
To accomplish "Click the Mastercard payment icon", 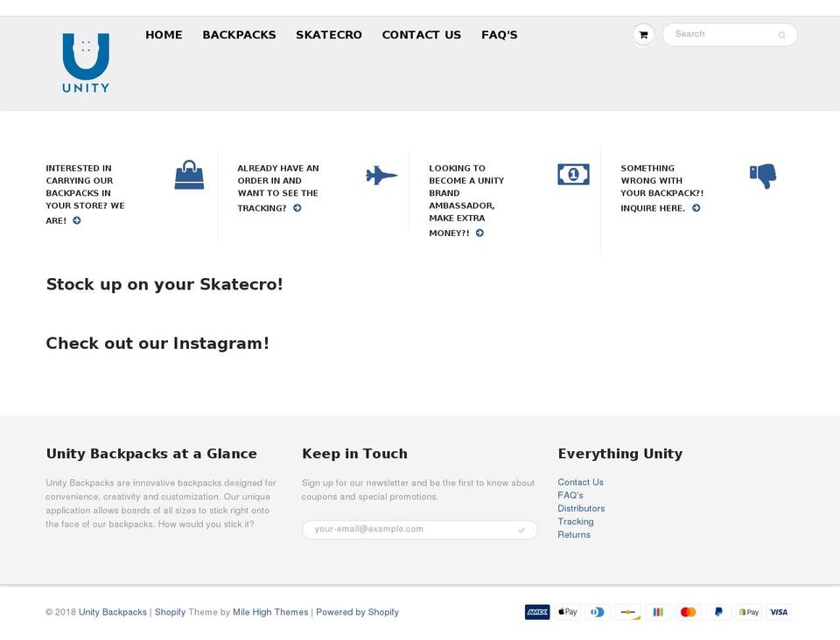I will [x=688, y=612].
